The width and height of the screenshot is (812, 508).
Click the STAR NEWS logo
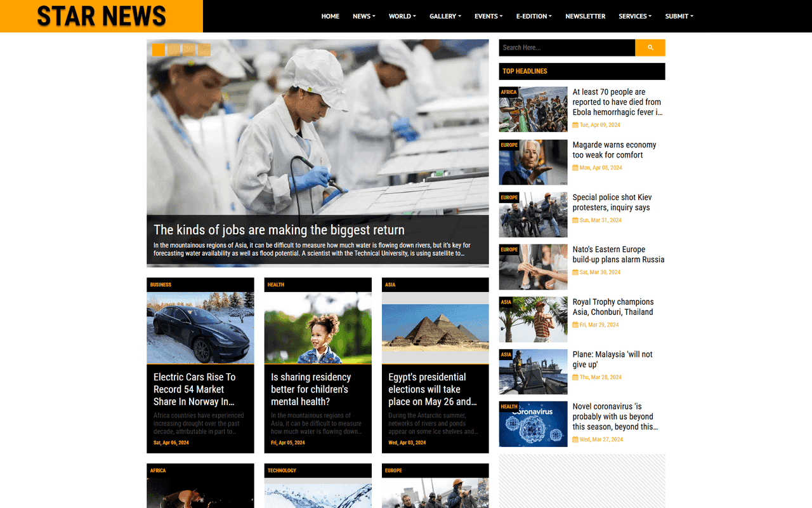point(101,17)
